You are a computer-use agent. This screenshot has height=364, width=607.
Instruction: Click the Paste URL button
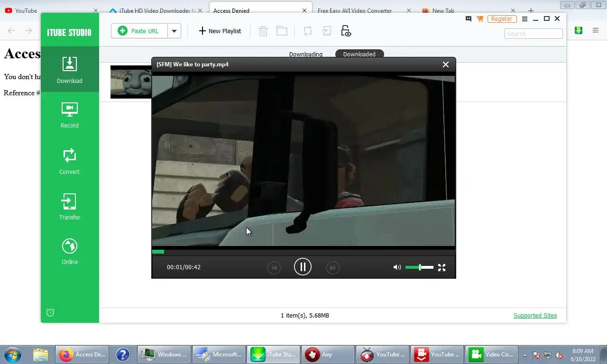[139, 31]
